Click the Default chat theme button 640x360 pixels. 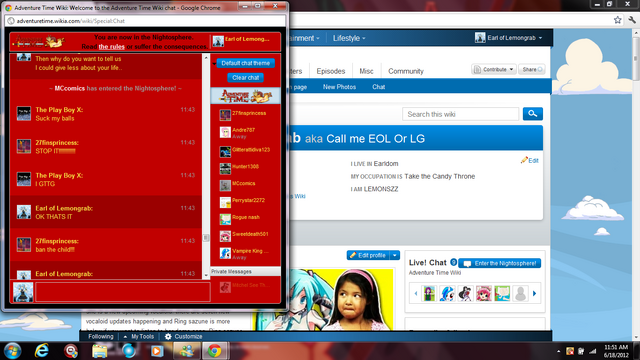[246, 63]
